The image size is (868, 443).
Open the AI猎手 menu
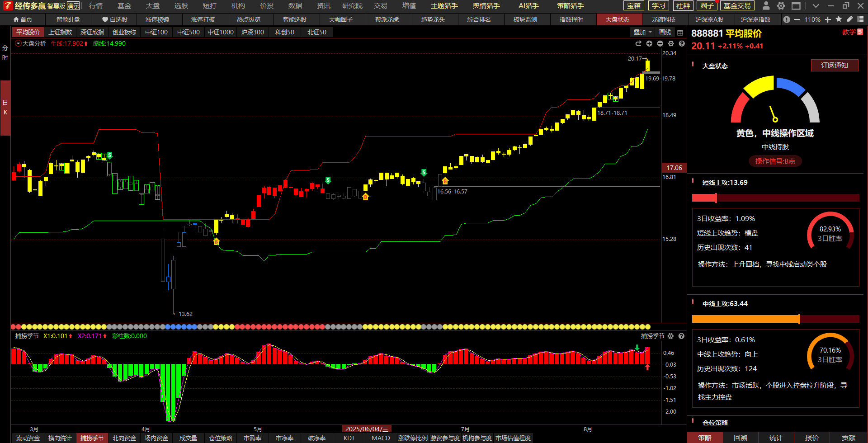click(x=528, y=6)
